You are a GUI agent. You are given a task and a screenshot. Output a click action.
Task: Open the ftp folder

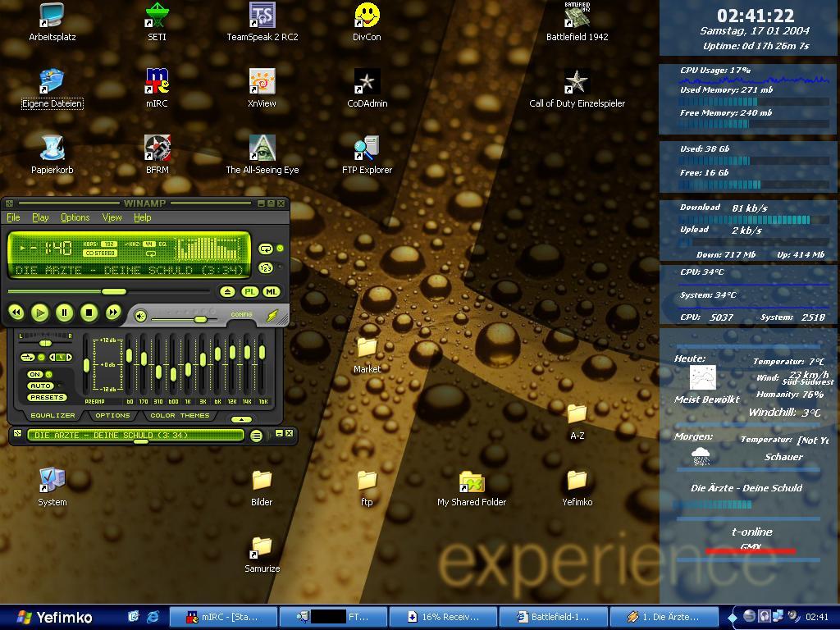tap(367, 488)
